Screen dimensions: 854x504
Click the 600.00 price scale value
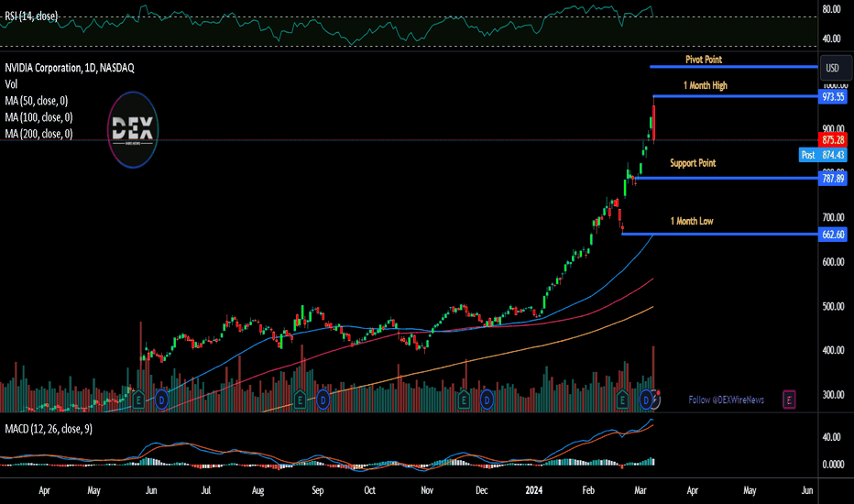[x=833, y=262]
